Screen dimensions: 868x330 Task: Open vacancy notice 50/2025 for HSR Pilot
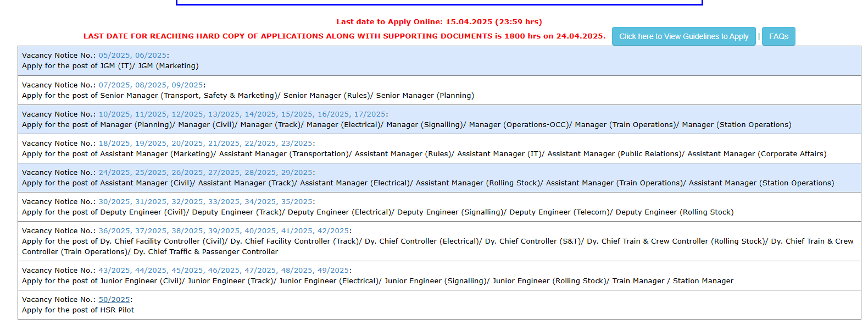pyautogui.click(x=114, y=300)
